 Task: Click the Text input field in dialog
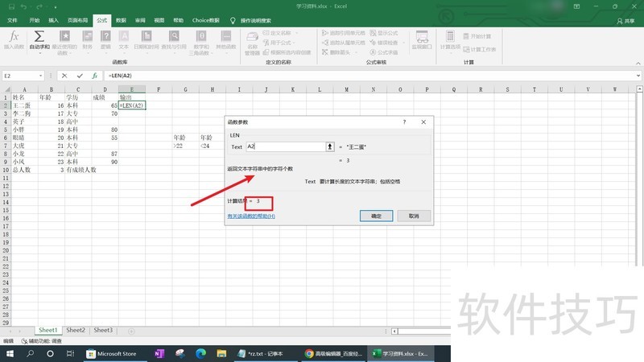(286, 146)
